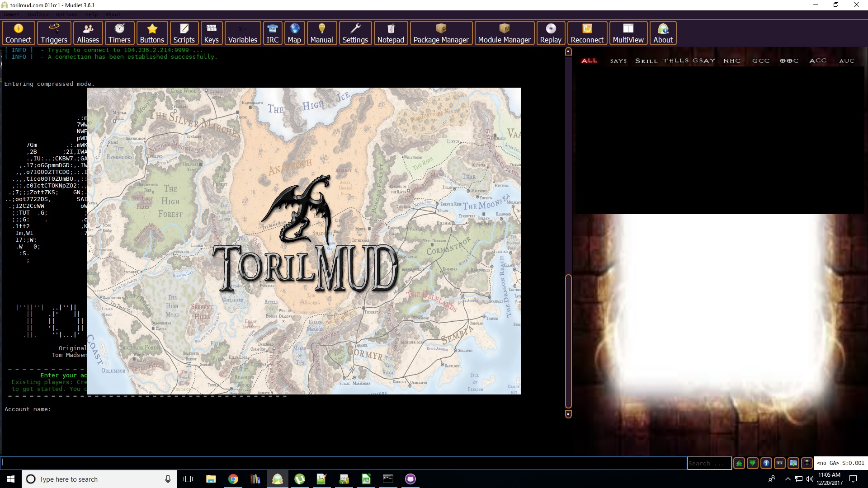Click the Connect button
The image size is (868, 488).
click(18, 33)
